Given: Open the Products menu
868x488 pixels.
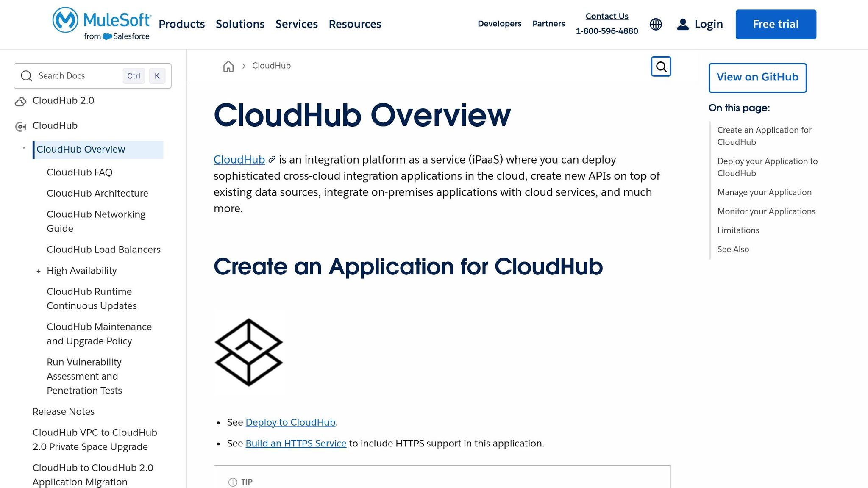Looking at the screenshot, I should pyautogui.click(x=181, y=24).
